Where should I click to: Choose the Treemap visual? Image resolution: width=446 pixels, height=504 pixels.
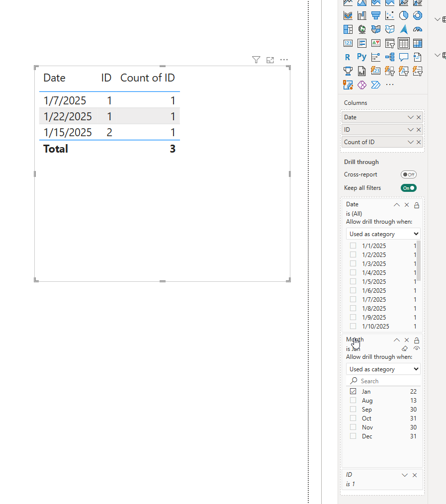[x=348, y=29]
